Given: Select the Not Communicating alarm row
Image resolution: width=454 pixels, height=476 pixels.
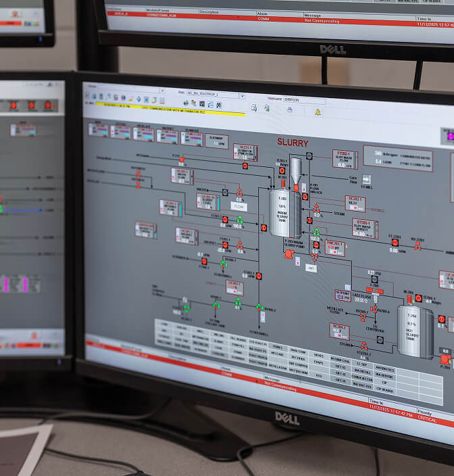Looking at the screenshot, I should click(270, 383).
